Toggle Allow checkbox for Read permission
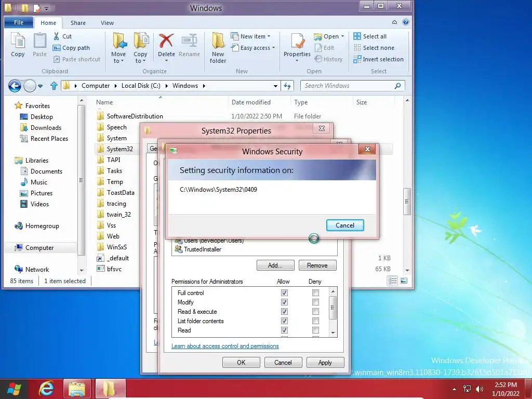Viewport: 532px width, 399px height. click(284, 330)
